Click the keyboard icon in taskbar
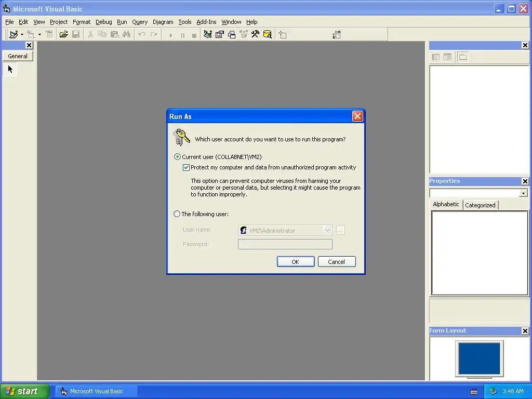The width and height of the screenshot is (532, 399). point(474,392)
